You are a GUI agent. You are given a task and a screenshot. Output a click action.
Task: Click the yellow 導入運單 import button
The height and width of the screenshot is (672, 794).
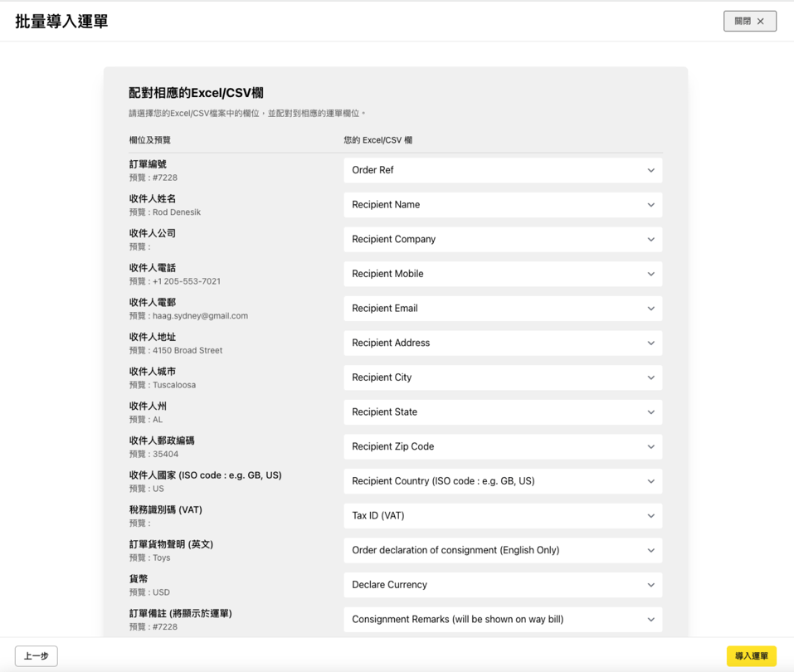tap(751, 655)
